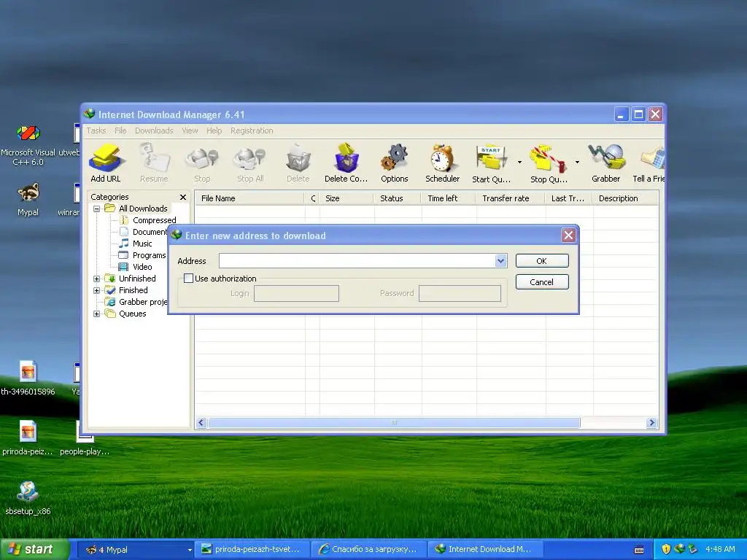Enable the Use authorization checkbox
The width and height of the screenshot is (747, 560).
[189, 279]
